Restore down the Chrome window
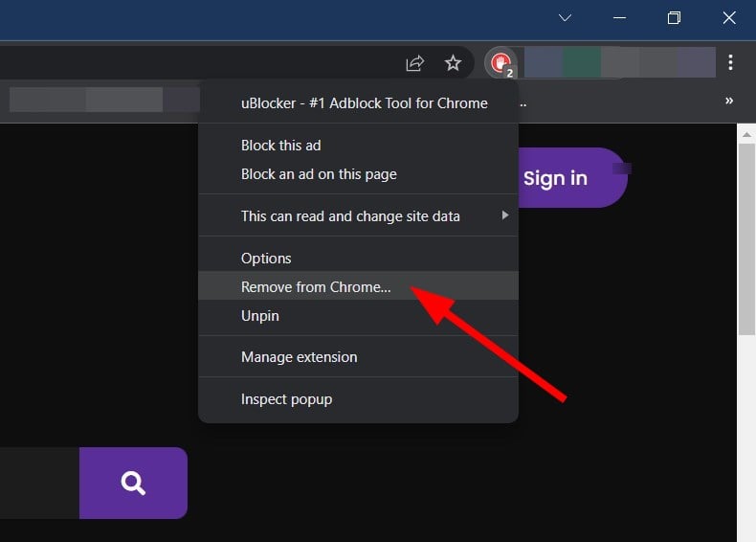This screenshot has width=756, height=542. coord(674,18)
